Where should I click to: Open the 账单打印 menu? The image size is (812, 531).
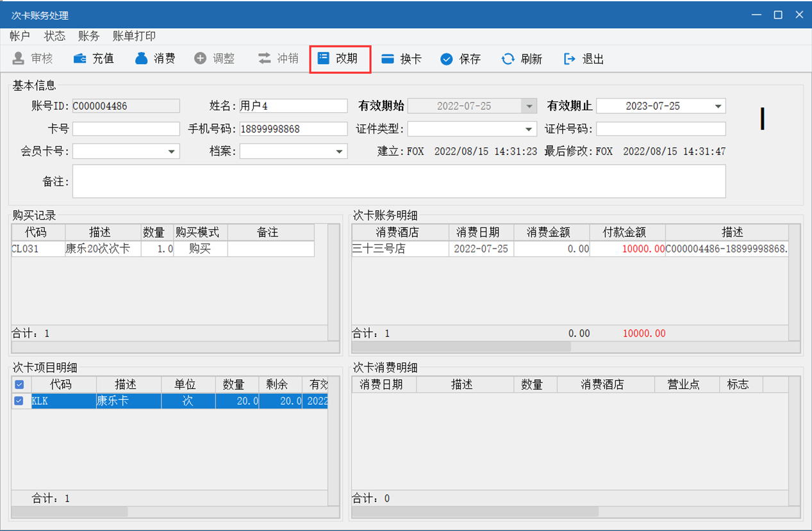point(134,37)
